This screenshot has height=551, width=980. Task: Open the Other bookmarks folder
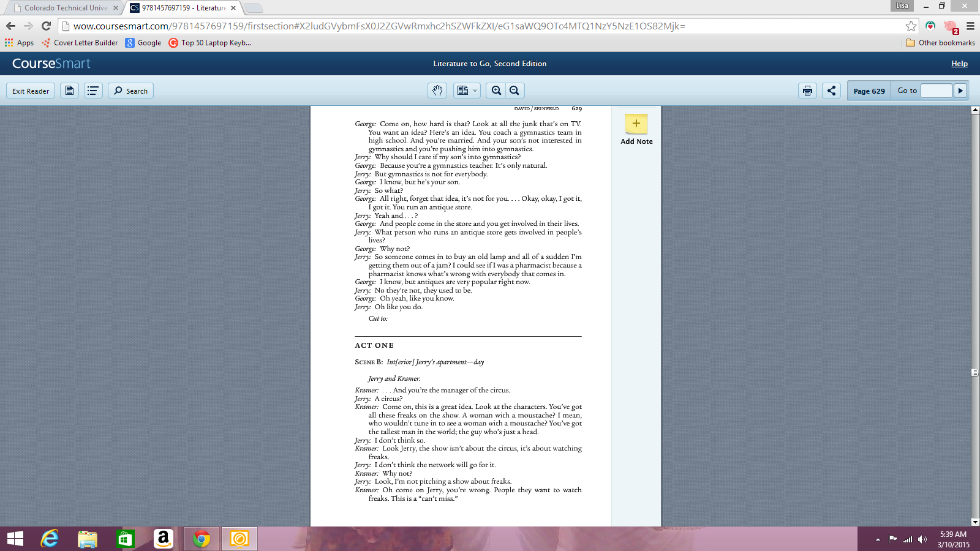(x=940, y=43)
